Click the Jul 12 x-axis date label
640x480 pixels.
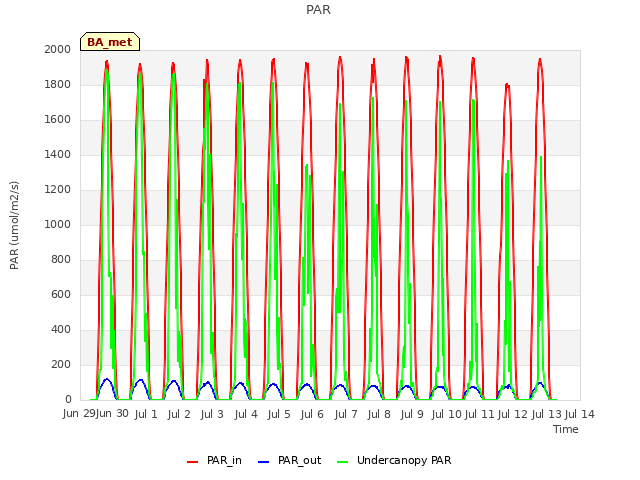point(513,414)
